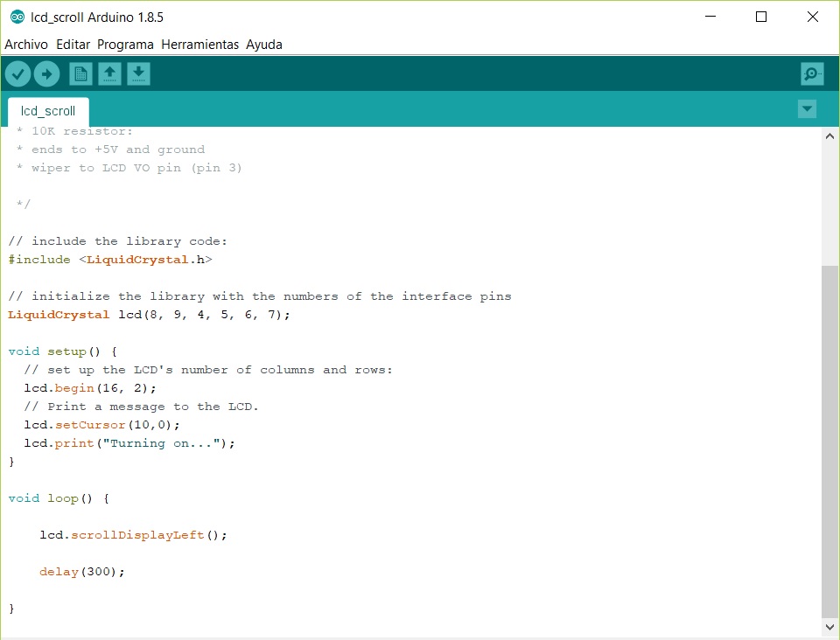
Task: Click the Arduino logo in title bar
Action: pyautogui.click(x=17, y=17)
